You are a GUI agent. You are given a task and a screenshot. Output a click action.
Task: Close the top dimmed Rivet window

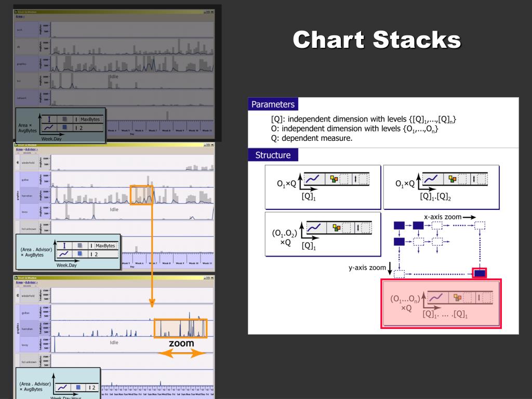(212, 12)
